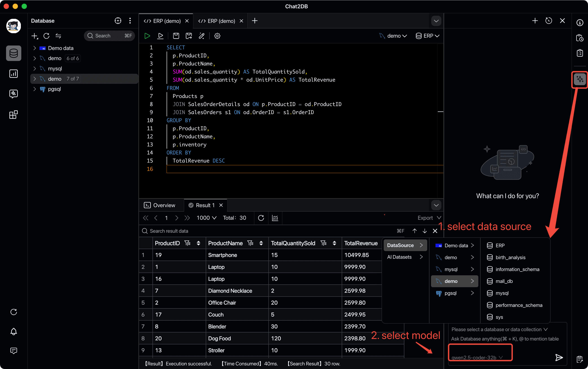
Task: Open the ERP database dropdown
Action: click(428, 36)
